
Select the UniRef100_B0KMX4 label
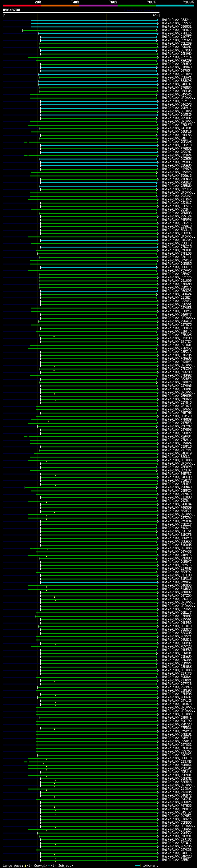tap(177, 765)
